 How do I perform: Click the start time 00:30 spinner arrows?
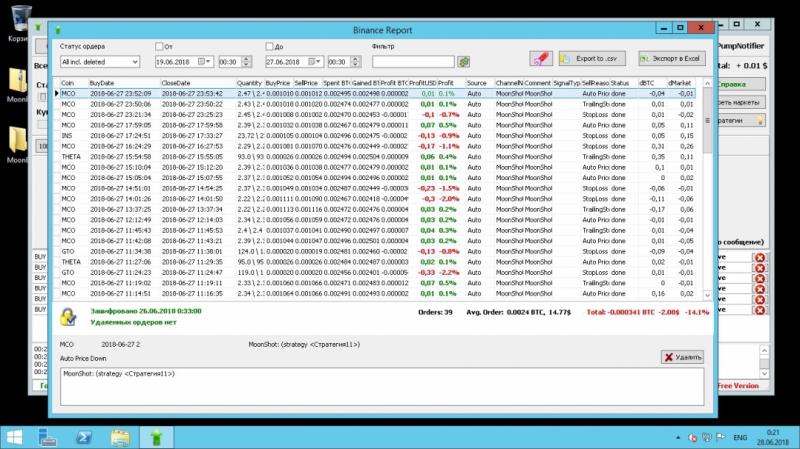point(246,62)
